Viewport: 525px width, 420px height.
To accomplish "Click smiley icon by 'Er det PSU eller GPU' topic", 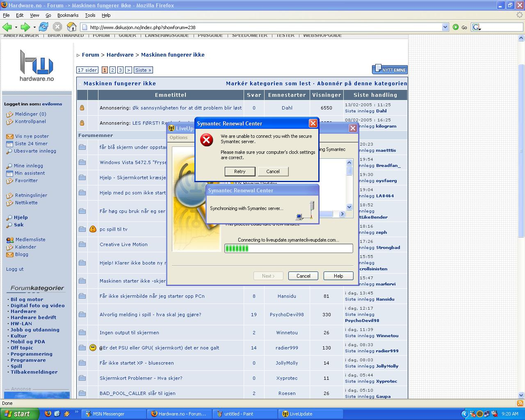I will pyautogui.click(x=93, y=348).
